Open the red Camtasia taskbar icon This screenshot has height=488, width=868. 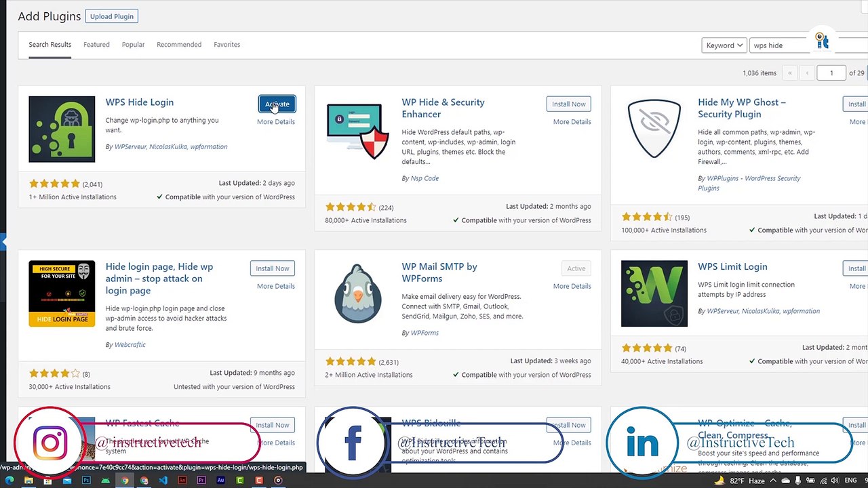[259, 480]
